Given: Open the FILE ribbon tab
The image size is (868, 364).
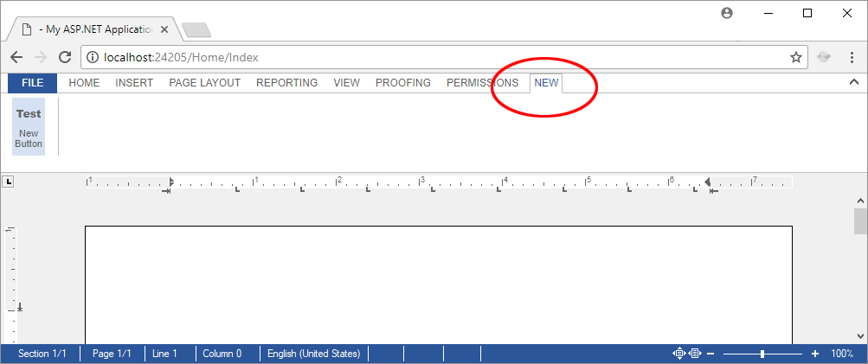Looking at the screenshot, I should click(x=32, y=83).
